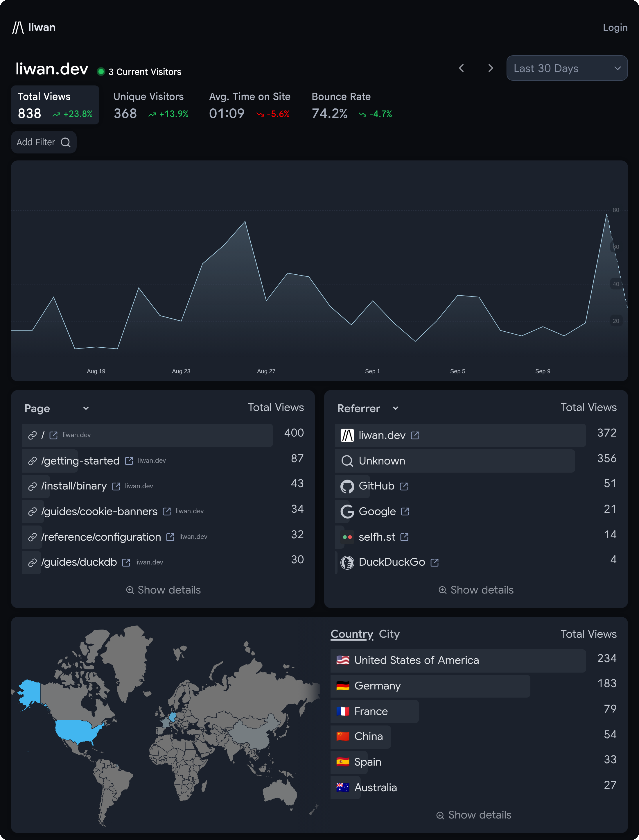Viewport: 639px width, 840px height.
Task: Expand the Referrer dimension dropdown
Action: [368, 408]
